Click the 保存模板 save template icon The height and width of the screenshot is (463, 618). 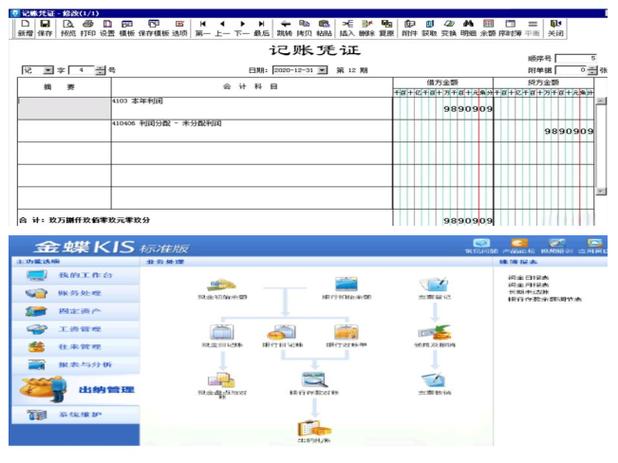pos(154,28)
